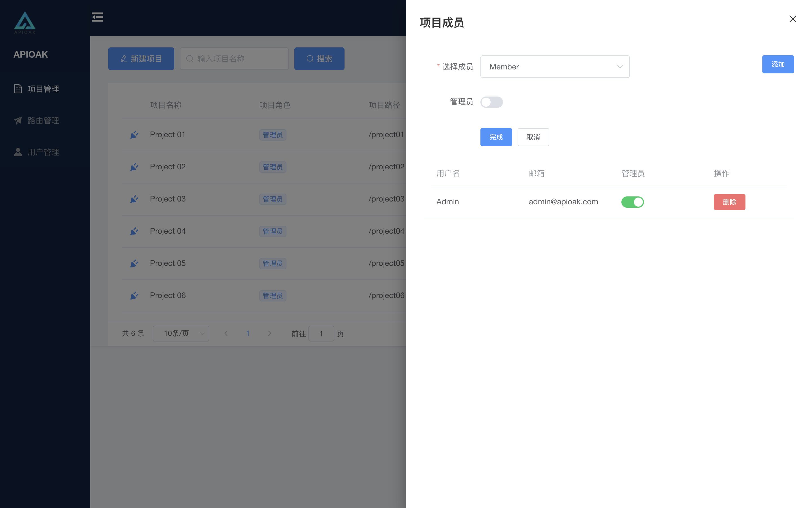
Task: Go to previous page arrow
Action: point(226,333)
